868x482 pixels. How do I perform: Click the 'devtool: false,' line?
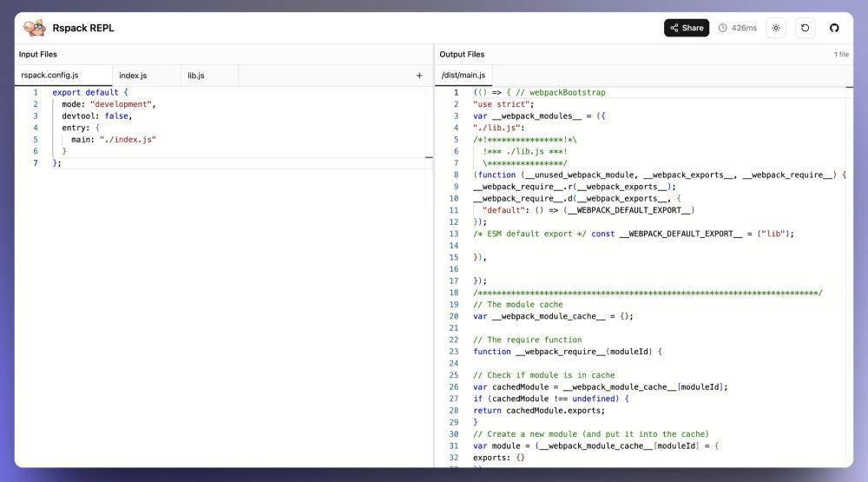[97, 116]
